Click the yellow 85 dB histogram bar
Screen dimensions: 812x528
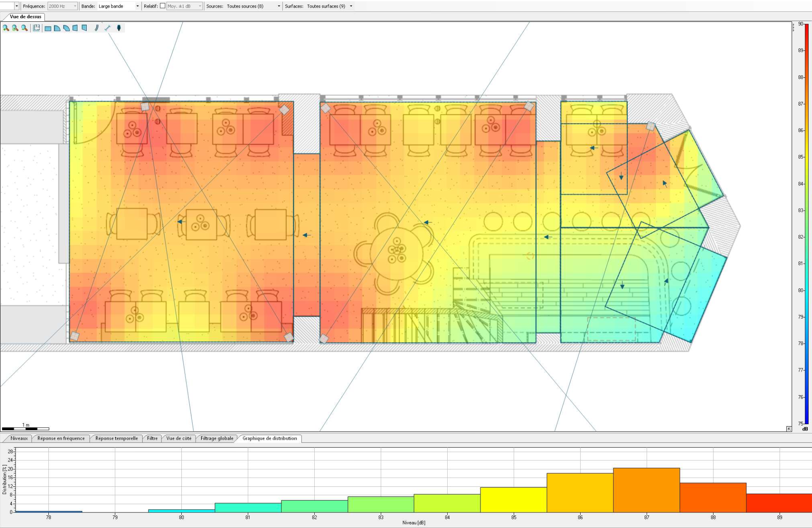(x=514, y=500)
